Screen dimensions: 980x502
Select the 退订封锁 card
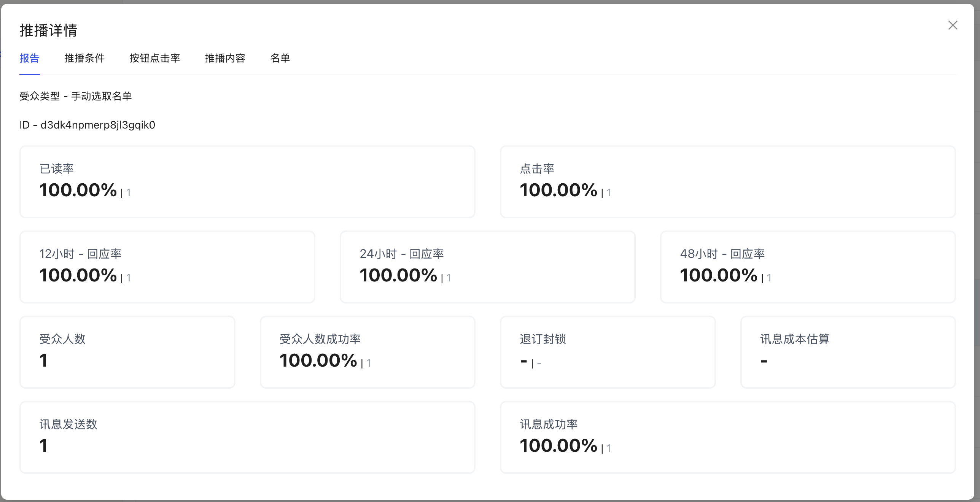pos(608,352)
